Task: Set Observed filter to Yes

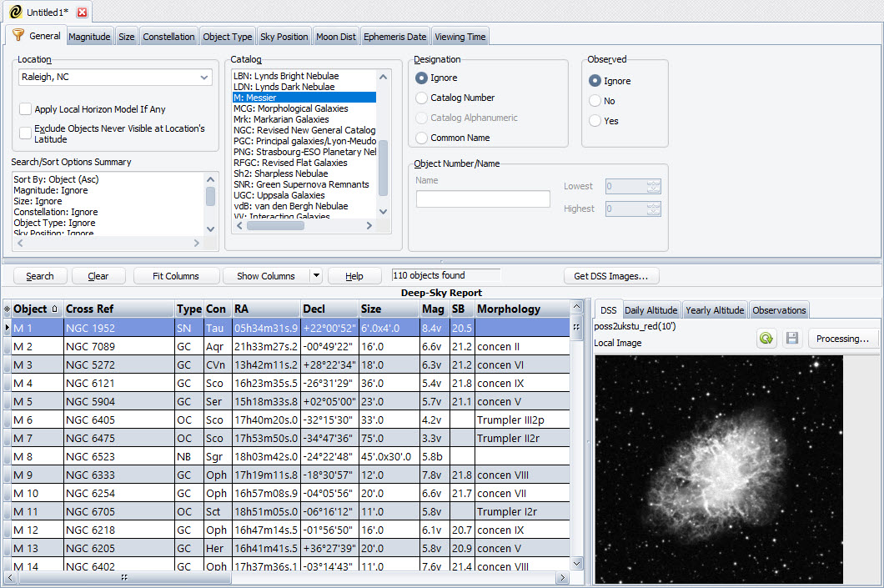Action: pos(595,121)
